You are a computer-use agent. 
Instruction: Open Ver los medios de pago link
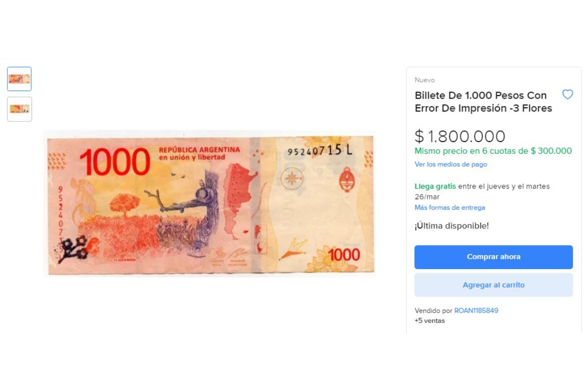pyautogui.click(x=451, y=164)
